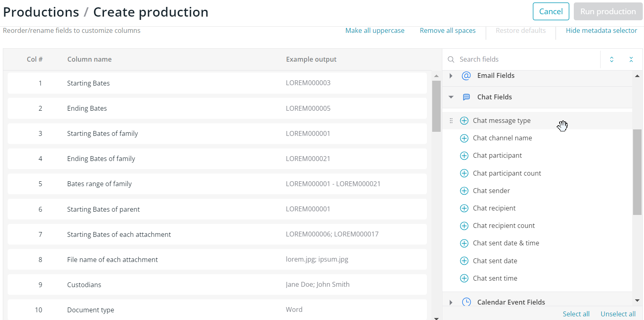The height and width of the screenshot is (320, 644).
Task: Click the Run production button
Action: [608, 11]
